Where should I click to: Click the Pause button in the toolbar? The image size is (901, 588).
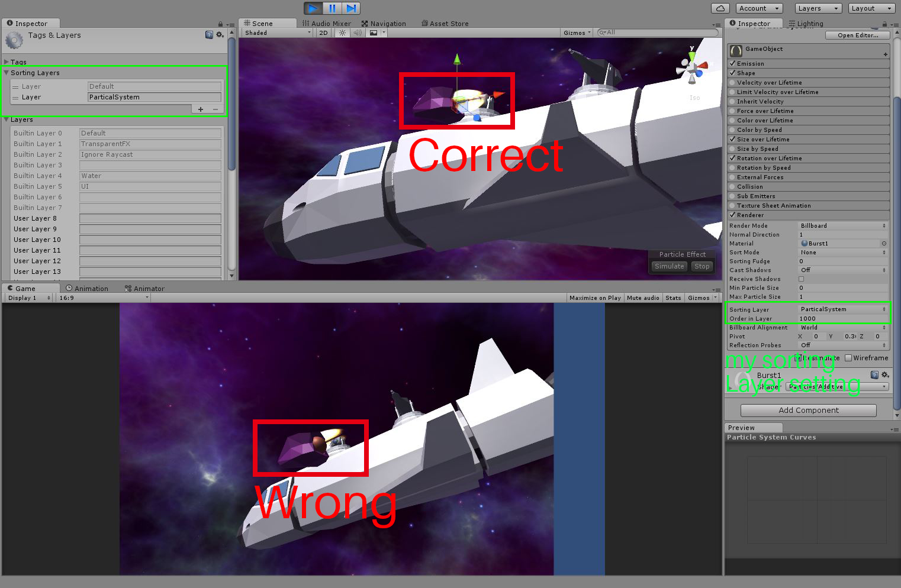(332, 8)
